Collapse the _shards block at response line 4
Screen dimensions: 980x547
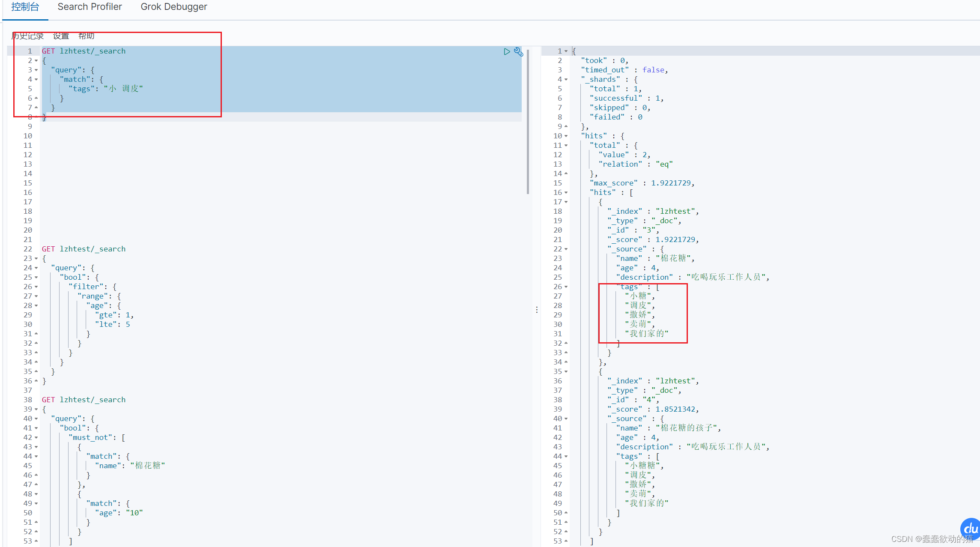point(566,80)
